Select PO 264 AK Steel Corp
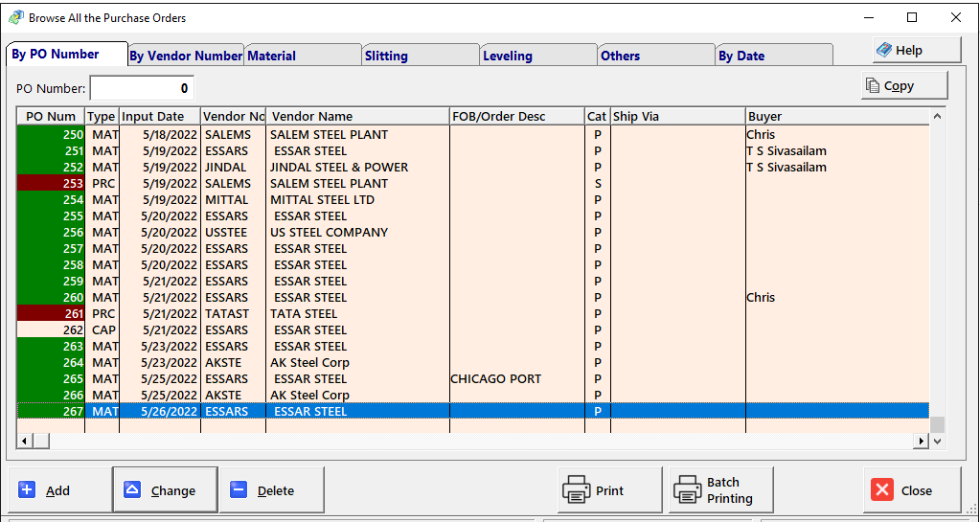Screen dimensions: 980x522 473,362
